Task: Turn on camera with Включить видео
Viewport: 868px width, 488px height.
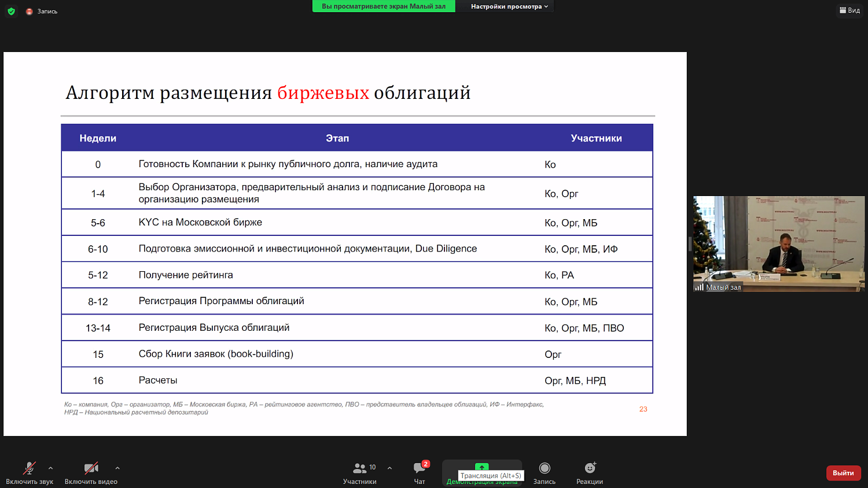Action: (91, 473)
